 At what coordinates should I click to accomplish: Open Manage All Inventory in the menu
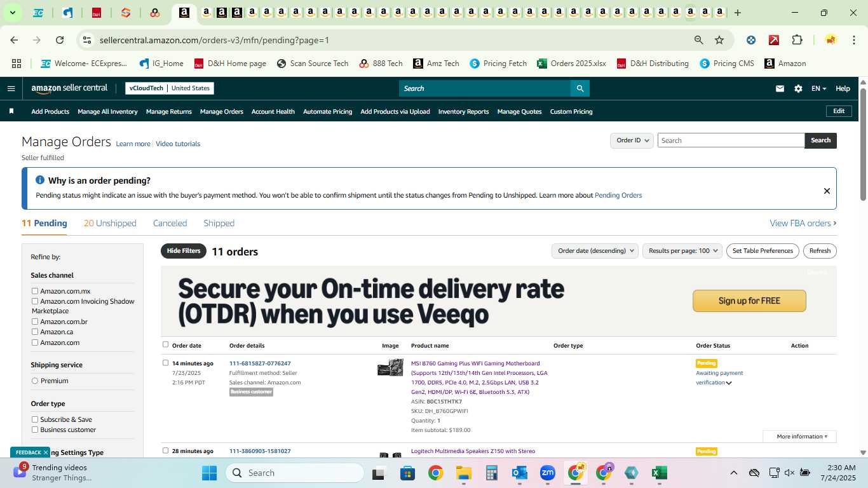[x=107, y=112]
